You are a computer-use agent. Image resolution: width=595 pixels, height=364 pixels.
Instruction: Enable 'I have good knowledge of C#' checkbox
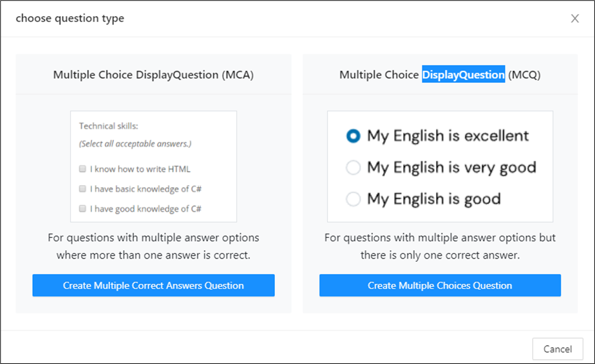[82, 208]
